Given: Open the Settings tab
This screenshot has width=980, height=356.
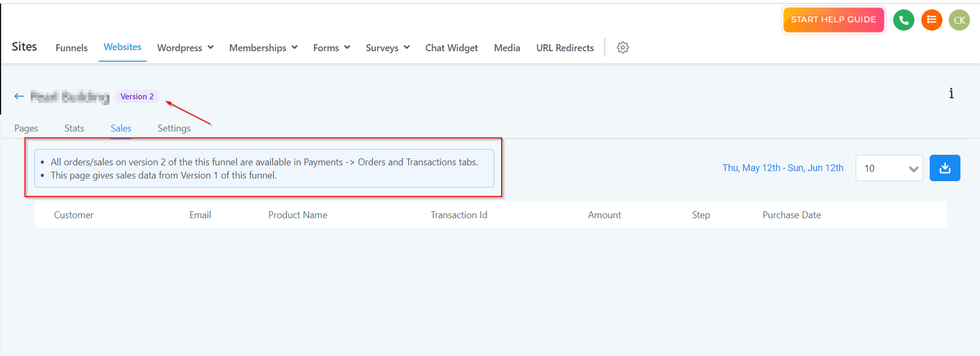Looking at the screenshot, I should (174, 128).
